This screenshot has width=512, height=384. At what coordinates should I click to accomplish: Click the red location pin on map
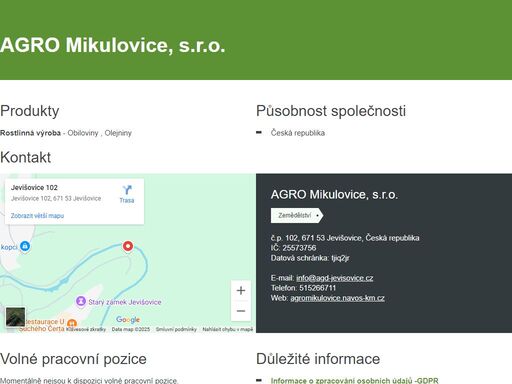point(128,246)
